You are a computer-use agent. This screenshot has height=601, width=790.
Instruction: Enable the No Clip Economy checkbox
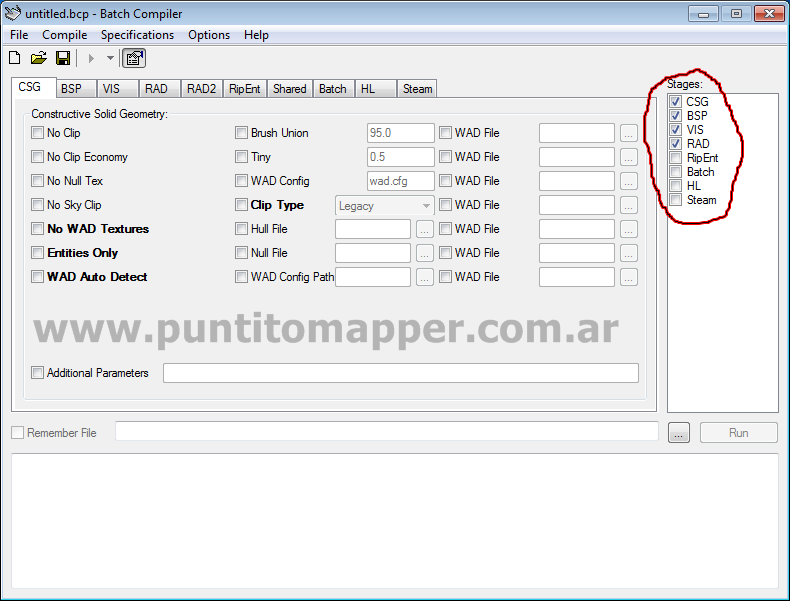[x=37, y=157]
